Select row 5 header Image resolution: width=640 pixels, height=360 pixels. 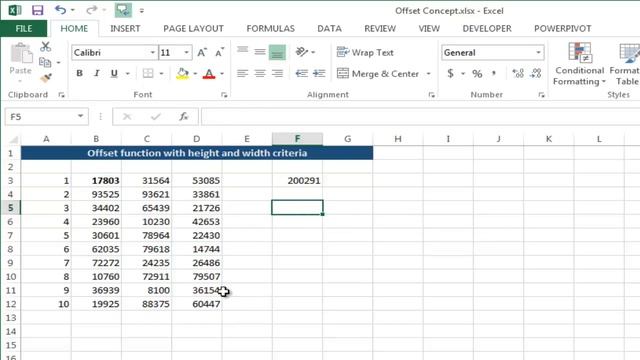(x=11, y=208)
